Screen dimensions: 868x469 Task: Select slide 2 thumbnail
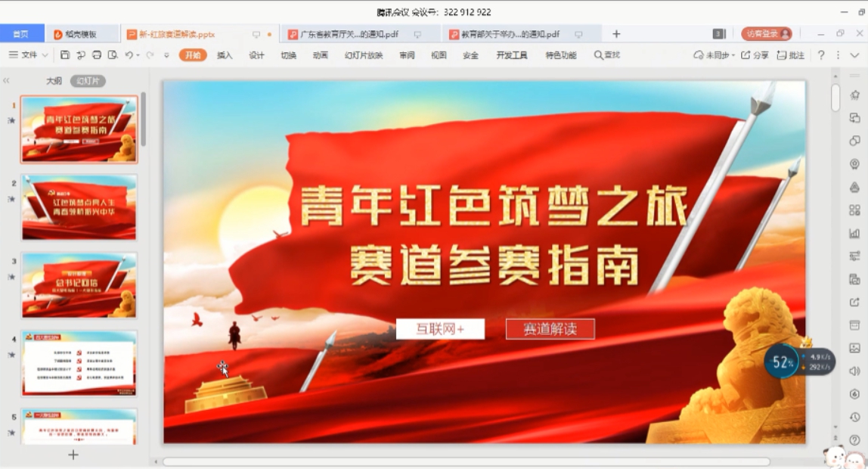[79, 207]
